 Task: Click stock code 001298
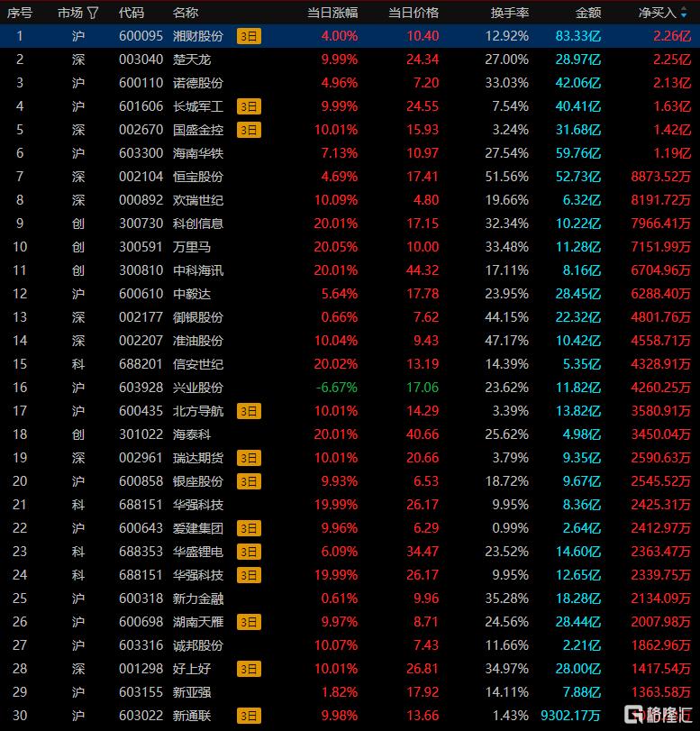(x=141, y=669)
